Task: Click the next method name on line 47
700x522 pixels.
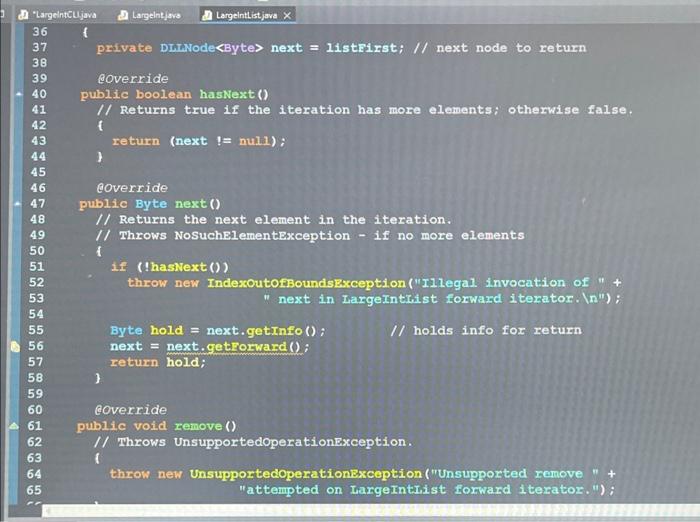Action: pyautogui.click(x=191, y=204)
